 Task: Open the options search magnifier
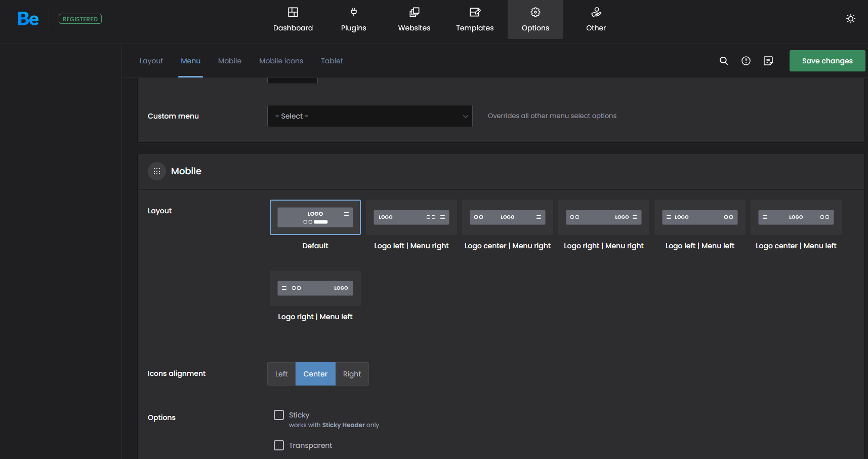coord(724,61)
